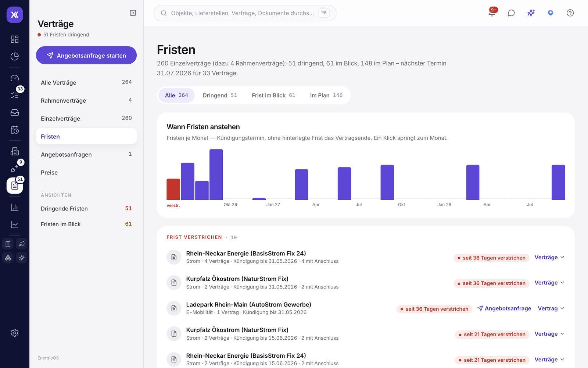Viewport: 588px width, 368px height.
Task: Click Angebotsanfrage starten button
Action: point(86,55)
